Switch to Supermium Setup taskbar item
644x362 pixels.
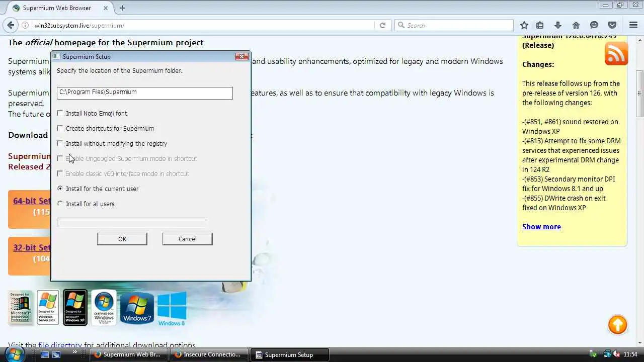[x=289, y=354]
